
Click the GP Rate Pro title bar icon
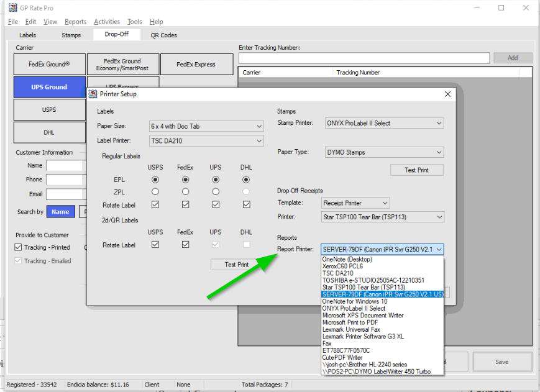coord(13,7)
